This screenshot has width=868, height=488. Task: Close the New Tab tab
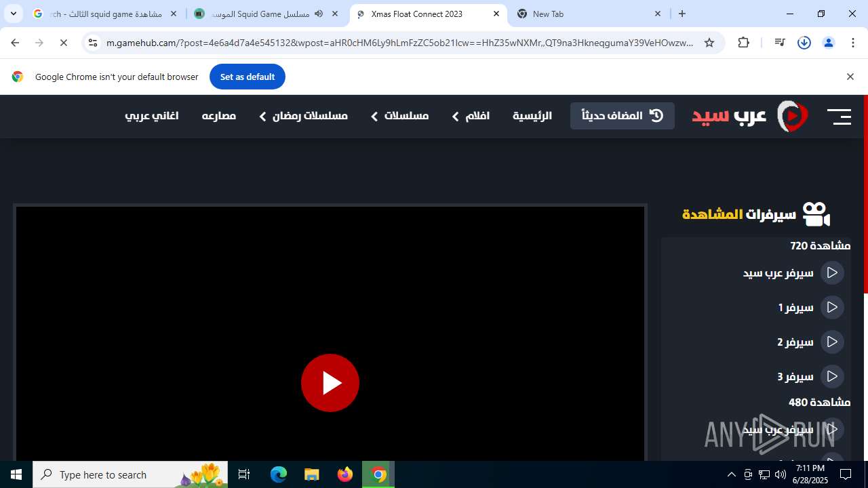(658, 14)
